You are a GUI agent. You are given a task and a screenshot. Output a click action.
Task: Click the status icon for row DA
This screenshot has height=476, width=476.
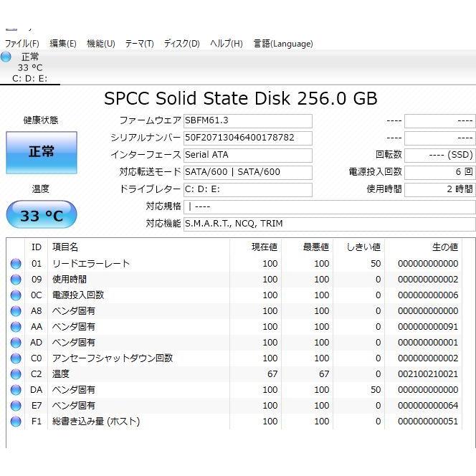point(16,390)
